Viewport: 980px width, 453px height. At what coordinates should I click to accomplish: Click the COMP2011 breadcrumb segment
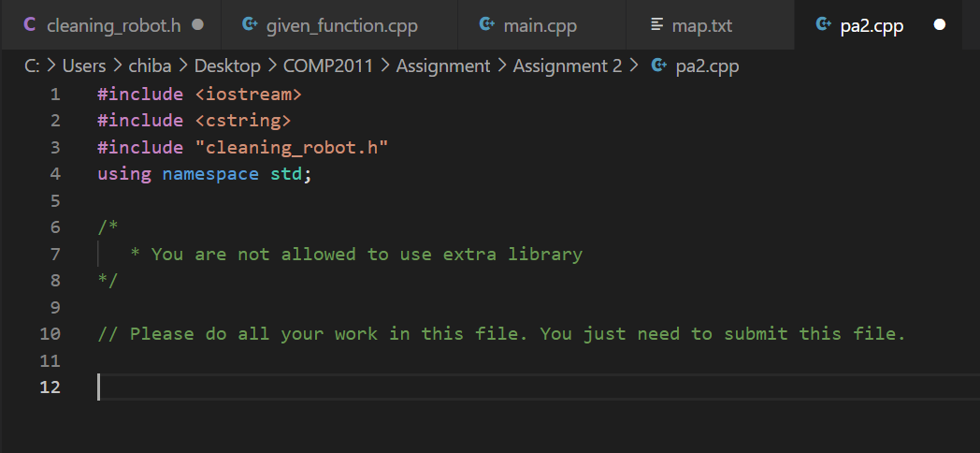click(x=328, y=66)
